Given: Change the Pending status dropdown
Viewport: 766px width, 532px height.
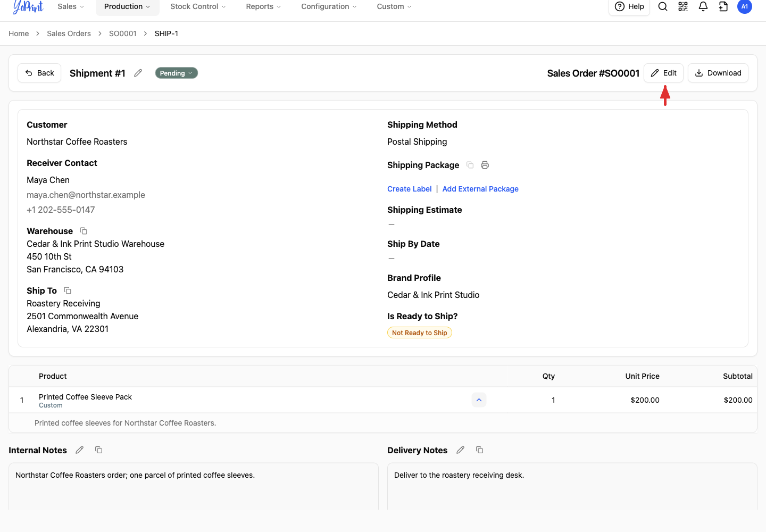Looking at the screenshot, I should pyautogui.click(x=177, y=73).
